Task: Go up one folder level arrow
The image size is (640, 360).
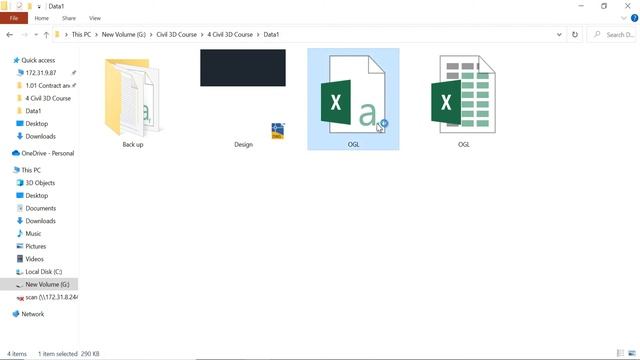Action: (46, 35)
